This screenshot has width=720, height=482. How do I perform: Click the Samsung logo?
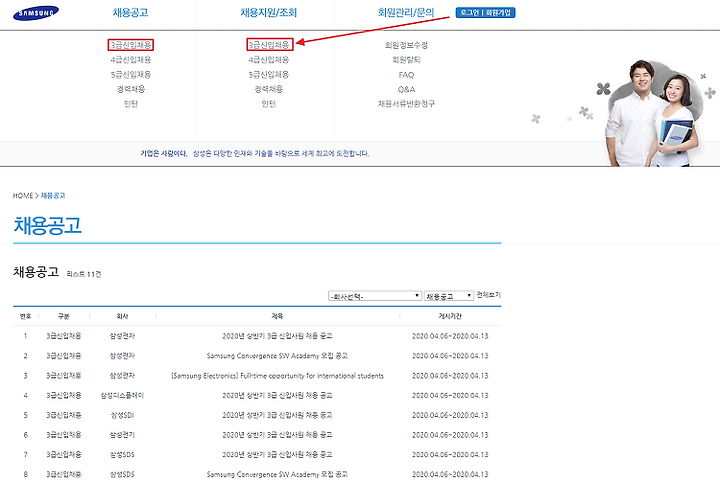36,13
